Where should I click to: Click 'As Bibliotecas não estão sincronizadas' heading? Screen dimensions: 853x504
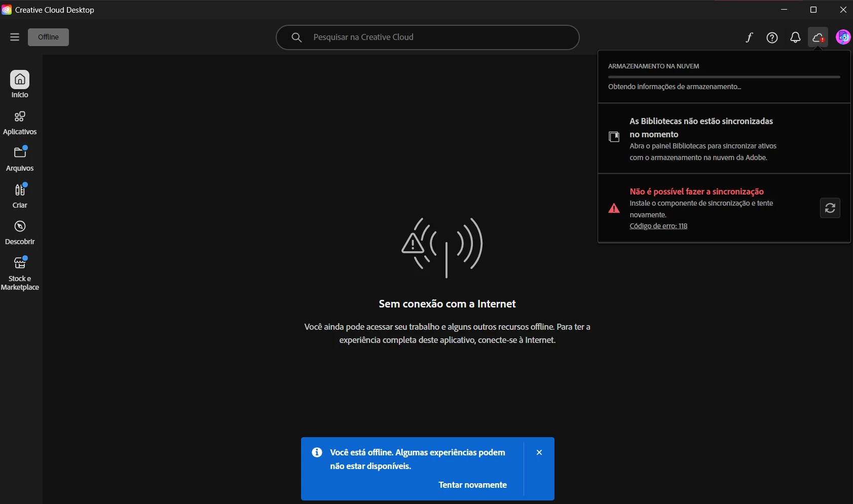point(701,128)
